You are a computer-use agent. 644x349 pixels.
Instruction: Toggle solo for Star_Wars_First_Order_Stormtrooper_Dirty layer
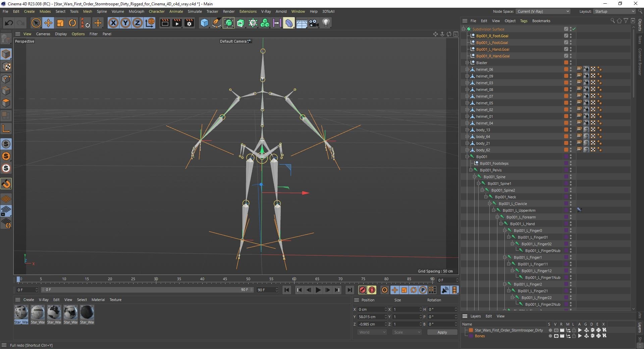point(550,330)
